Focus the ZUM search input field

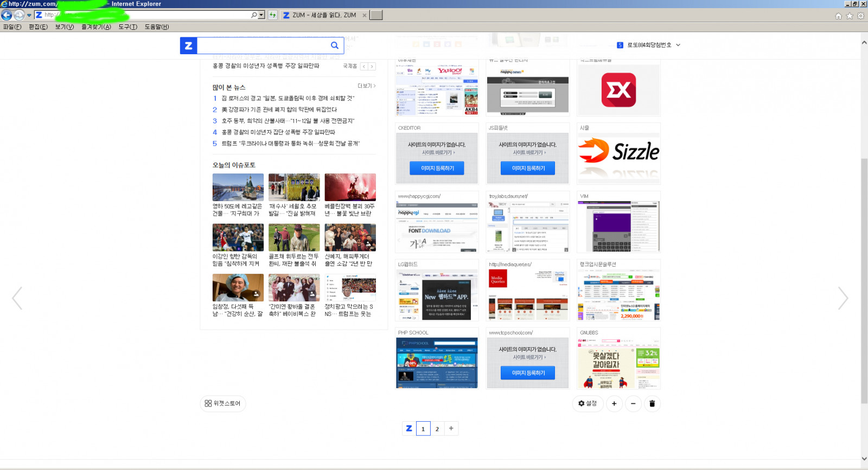click(261, 46)
